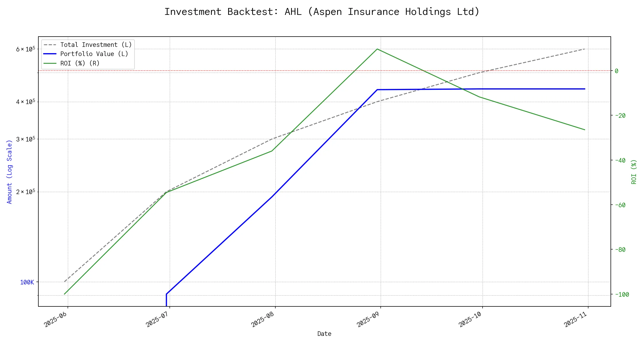Click the chart title text
The image size is (644, 343).
(322, 12)
